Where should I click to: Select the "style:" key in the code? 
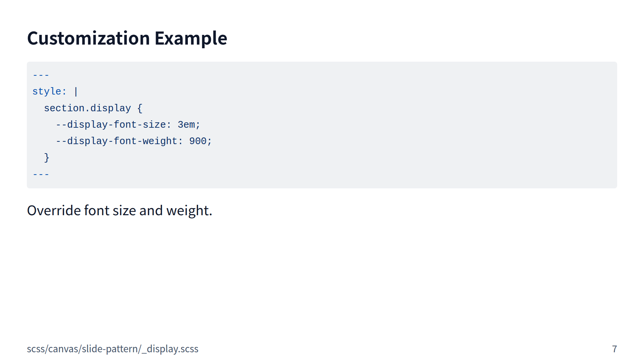tap(49, 92)
